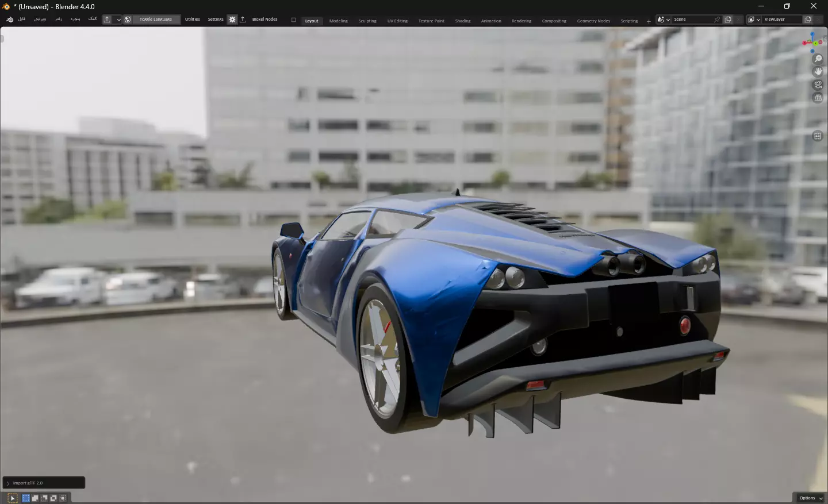Switch to the Modeling workspace tab
Viewport: 828px width, 504px height.
pyautogui.click(x=339, y=21)
